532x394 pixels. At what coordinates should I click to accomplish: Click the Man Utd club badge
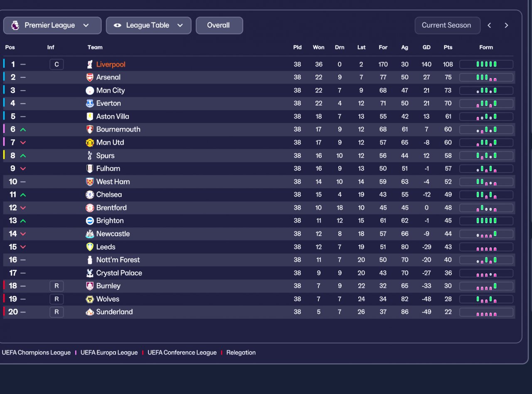point(90,143)
